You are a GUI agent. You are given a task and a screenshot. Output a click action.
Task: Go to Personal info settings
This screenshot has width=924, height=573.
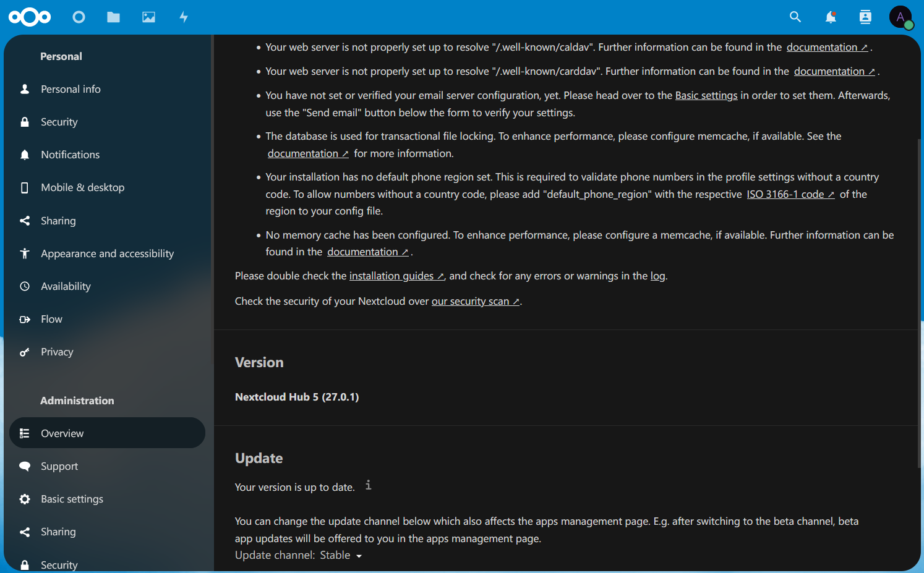(107, 89)
